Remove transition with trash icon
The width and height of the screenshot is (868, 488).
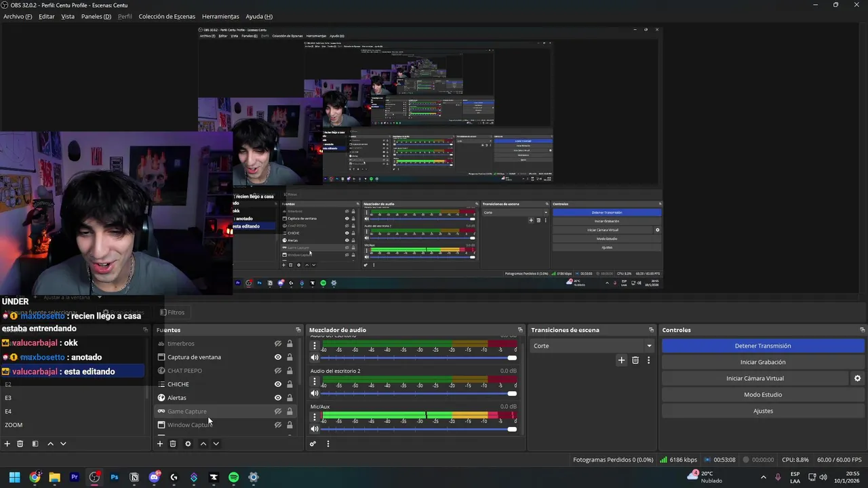coord(635,360)
